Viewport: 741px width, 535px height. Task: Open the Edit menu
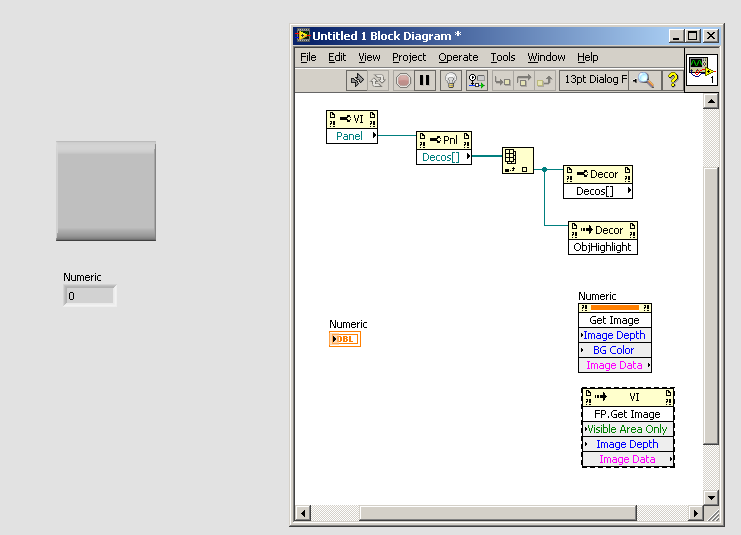[337, 57]
